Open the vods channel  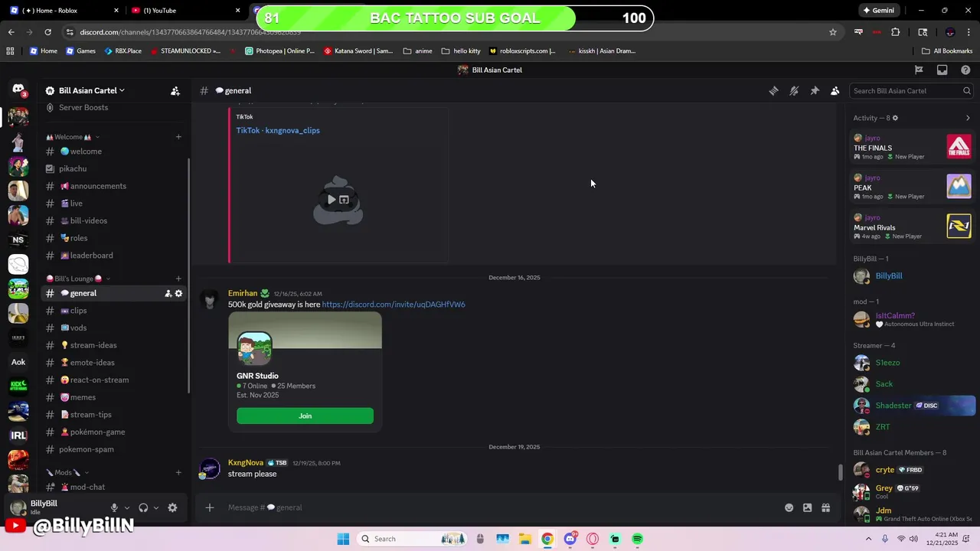[x=113, y=328]
